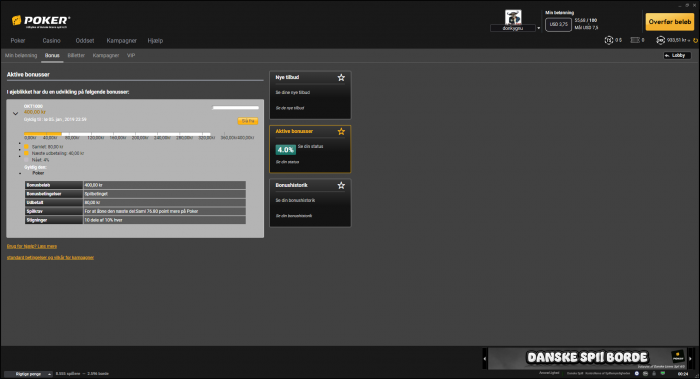The image size is (700, 379).
Task: Click the tickets icon in header
Action: (635, 40)
